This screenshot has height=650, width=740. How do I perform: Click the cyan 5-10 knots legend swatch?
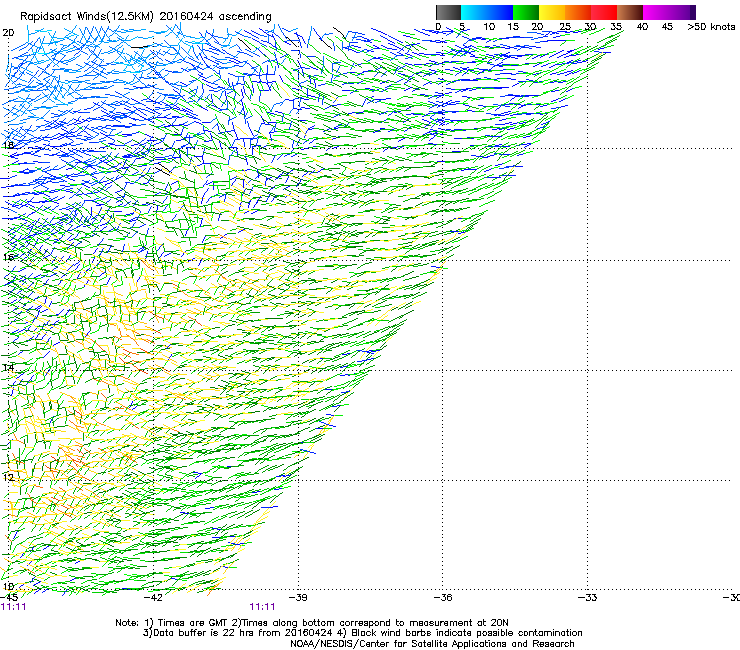[474, 12]
